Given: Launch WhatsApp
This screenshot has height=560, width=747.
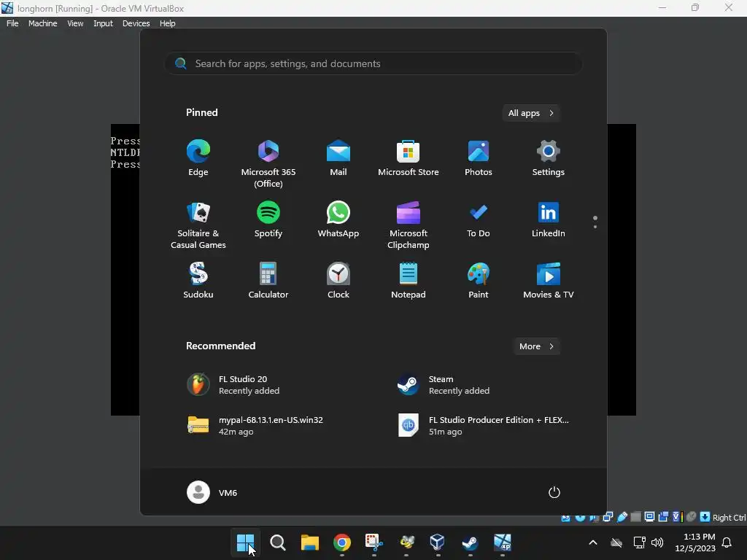Looking at the screenshot, I should click(338, 219).
